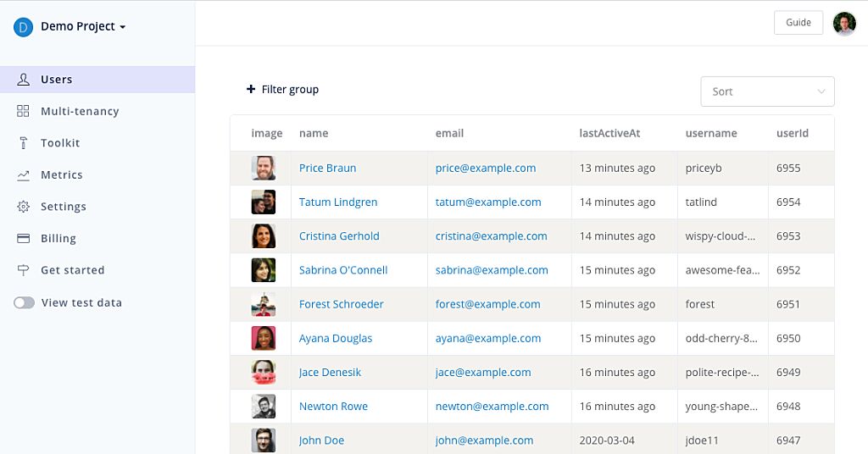
Task: Go to the Billing section label
Action: [58, 239]
